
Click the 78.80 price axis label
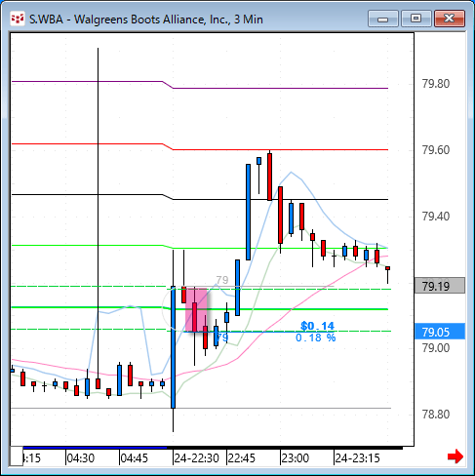click(436, 415)
